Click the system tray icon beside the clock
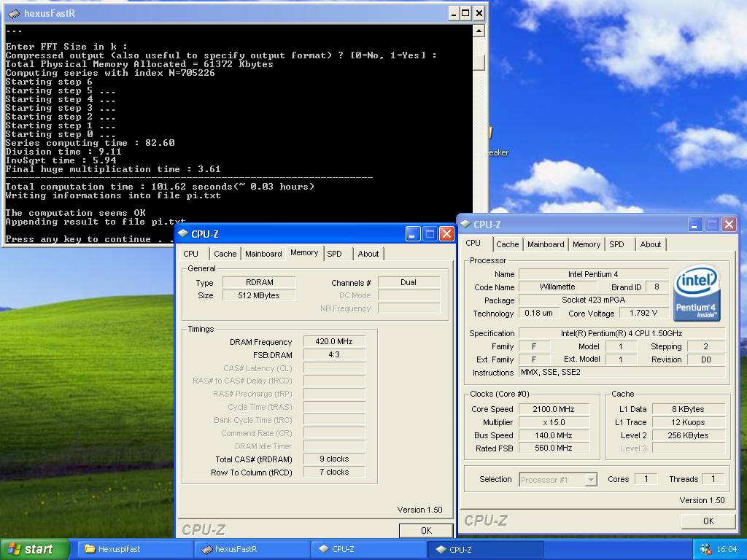Screen dimensions: 747x560 tap(705, 549)
